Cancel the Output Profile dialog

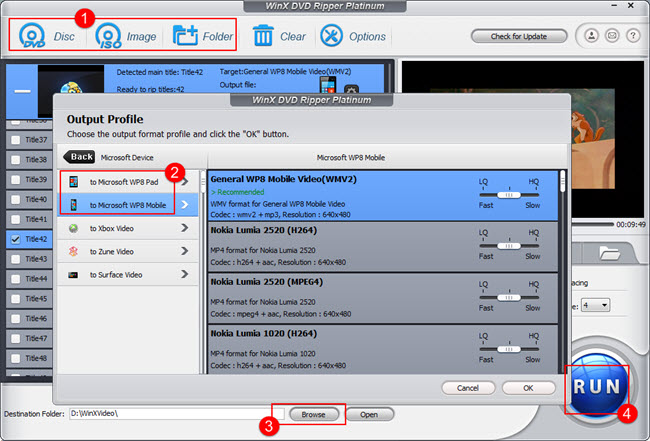[x=468, y=388]
